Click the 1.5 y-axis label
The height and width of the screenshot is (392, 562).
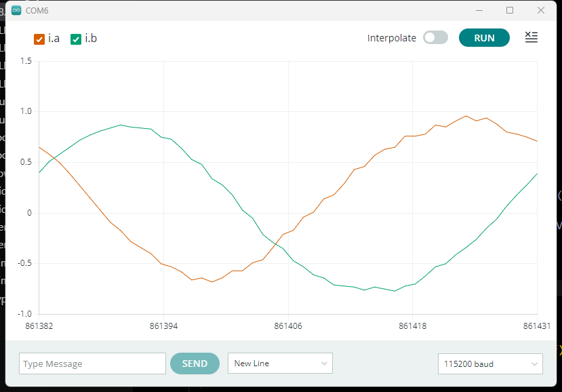point(26,61)
